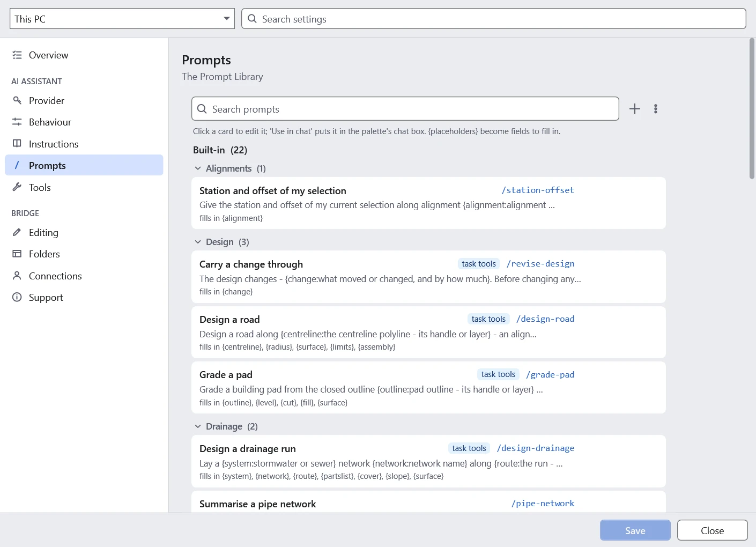This screenshot has height=547, width=756.
Task: Click the Editing pencil icon
Action: (17, 232)
